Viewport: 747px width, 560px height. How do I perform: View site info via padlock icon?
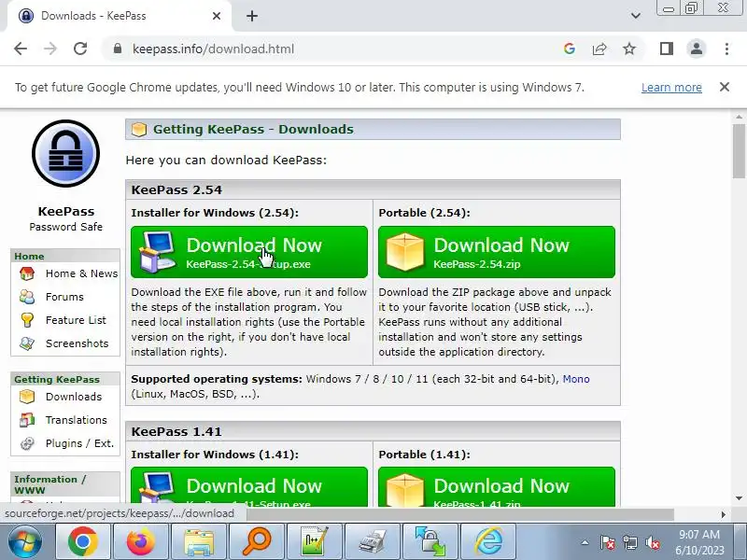(x=118, y=49)
